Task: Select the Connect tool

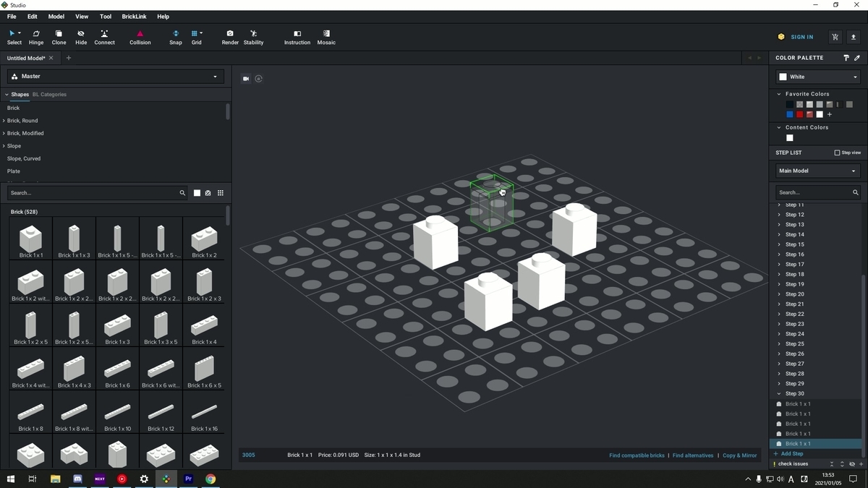Action: click(104, 37)
